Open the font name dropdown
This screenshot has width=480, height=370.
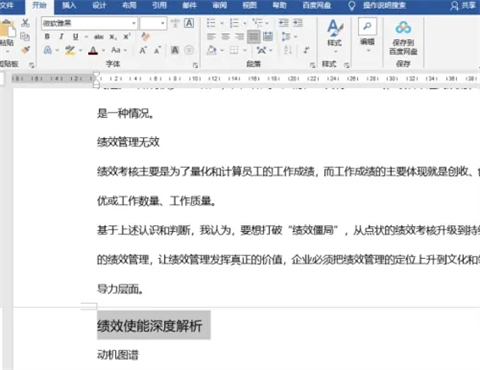click(x=134, y=23)
